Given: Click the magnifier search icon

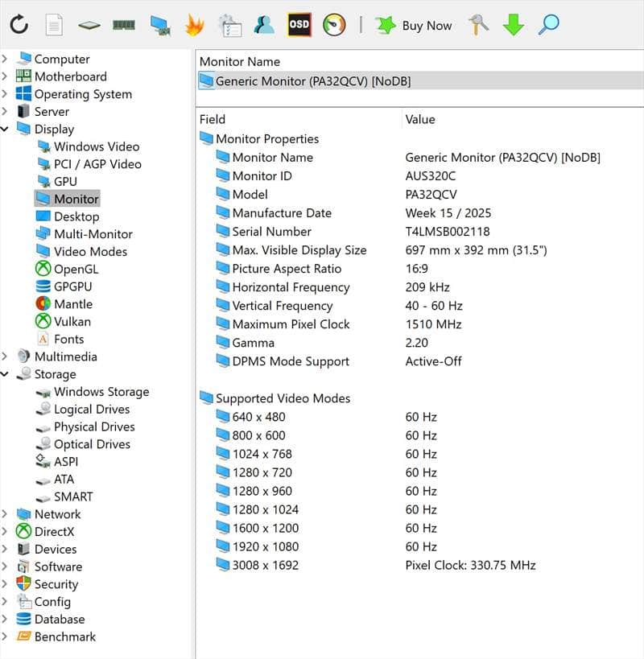Looking at the screenshot, I should point(549,25).
